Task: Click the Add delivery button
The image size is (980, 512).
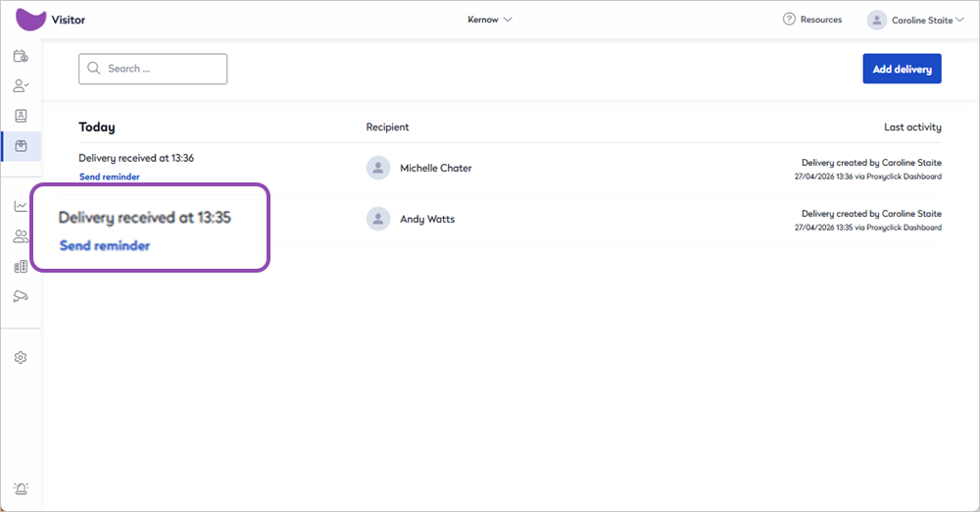Action: coord(902,69)
